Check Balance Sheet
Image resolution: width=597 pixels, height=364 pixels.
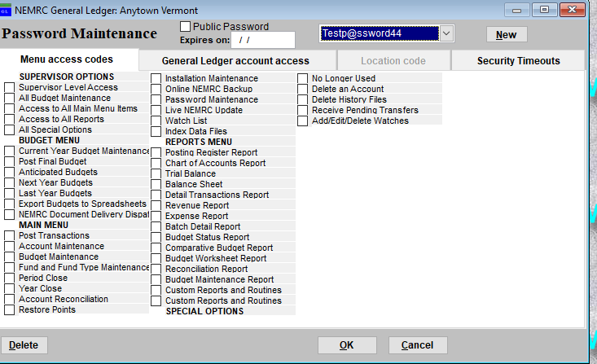click(x=156, y=184)
